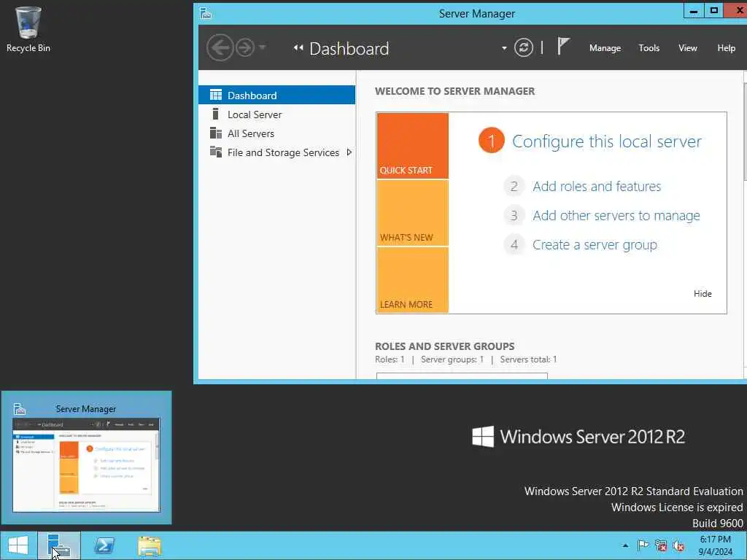Click the Server Manager title bar icon
This screenshot has height=560, width=747.
pyautogui.click(x=206, y=13)
